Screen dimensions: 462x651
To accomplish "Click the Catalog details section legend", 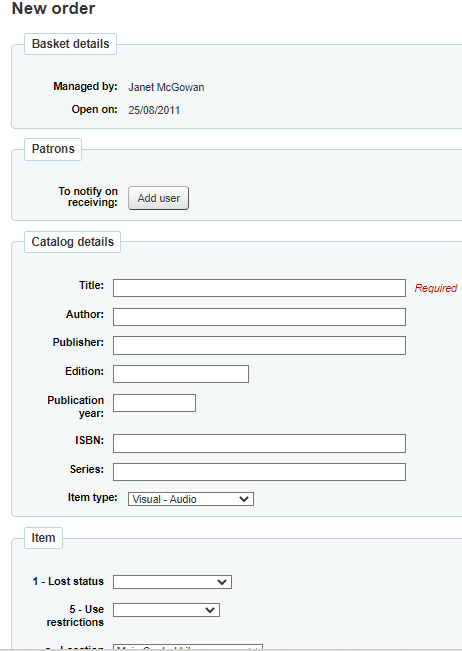I will point(72,242).
